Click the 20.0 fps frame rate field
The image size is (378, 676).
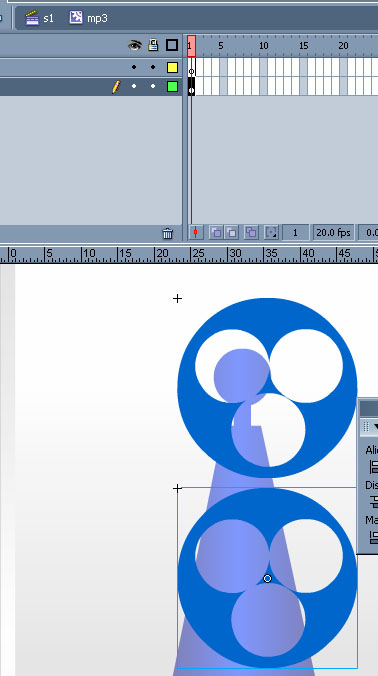tap(334, 233)
